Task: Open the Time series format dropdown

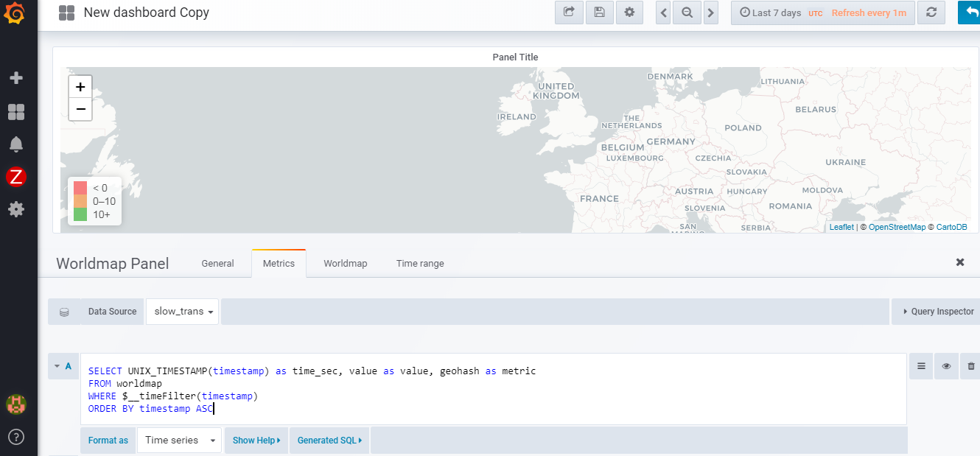Action: pos(179,440)
